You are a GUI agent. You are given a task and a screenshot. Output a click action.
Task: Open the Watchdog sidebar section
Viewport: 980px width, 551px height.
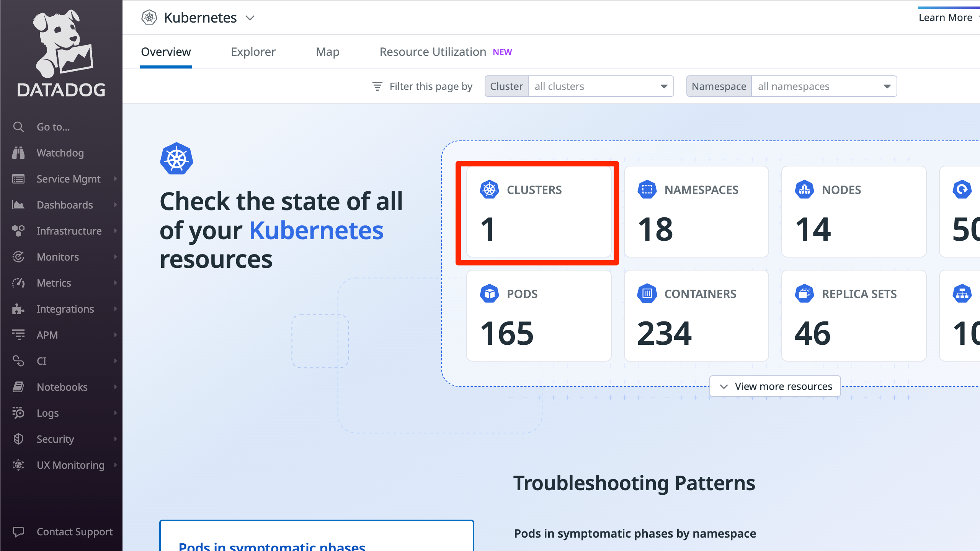pos(60,153)
